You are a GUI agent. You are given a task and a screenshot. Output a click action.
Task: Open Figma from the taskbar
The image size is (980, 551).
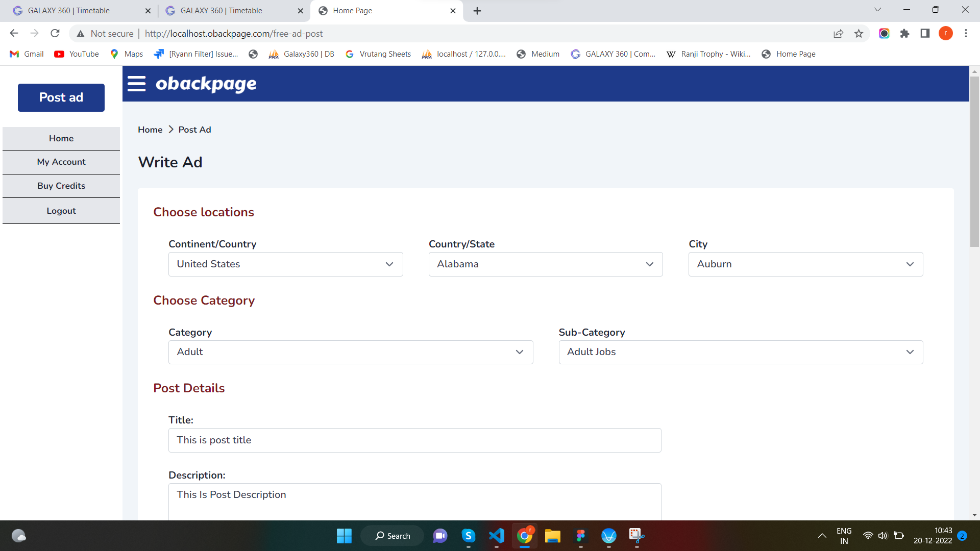coord(580,536)
